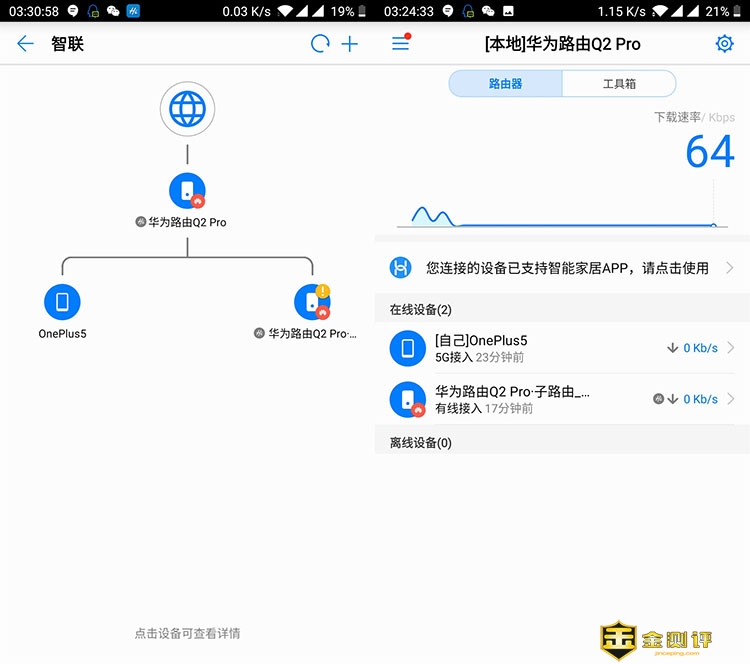The image size is (750, 664).
Task: Open the hamburger menu with red dot
Action: pyautogui.click(x=401, y=44)
